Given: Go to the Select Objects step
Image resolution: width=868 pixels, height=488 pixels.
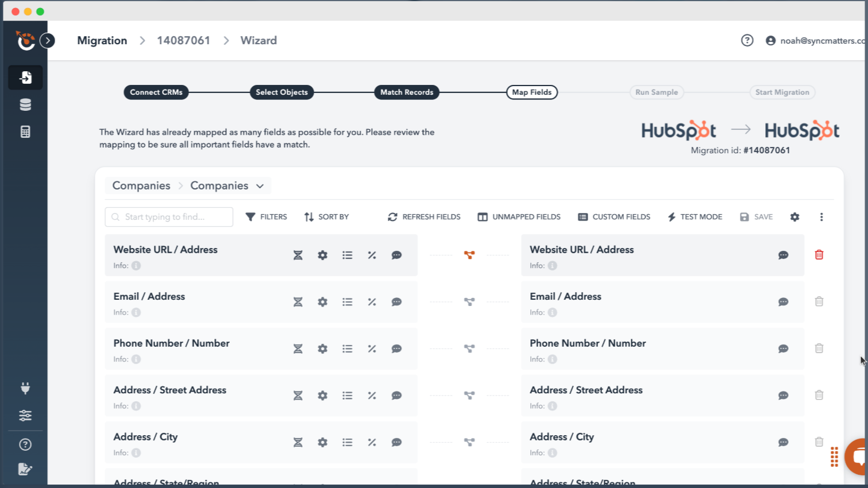Looking at the screenshot, I should coord(281,92).
